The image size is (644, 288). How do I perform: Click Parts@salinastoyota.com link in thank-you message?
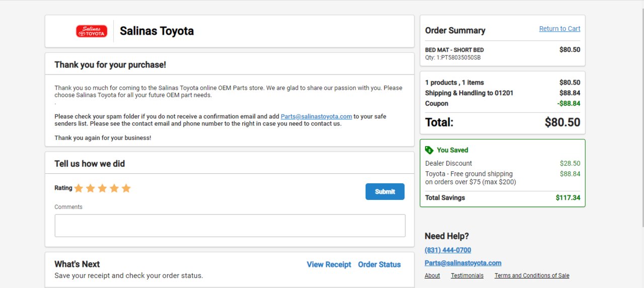(x=316, y=116)
